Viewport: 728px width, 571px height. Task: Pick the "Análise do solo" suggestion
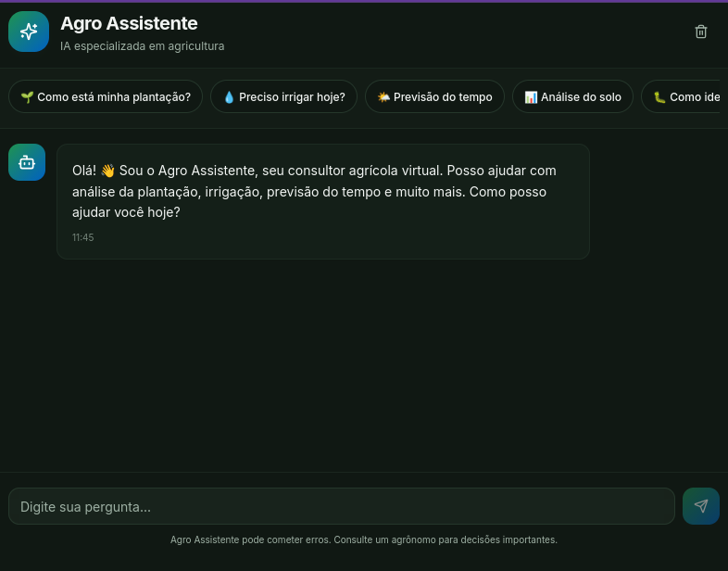click(572, 96)
